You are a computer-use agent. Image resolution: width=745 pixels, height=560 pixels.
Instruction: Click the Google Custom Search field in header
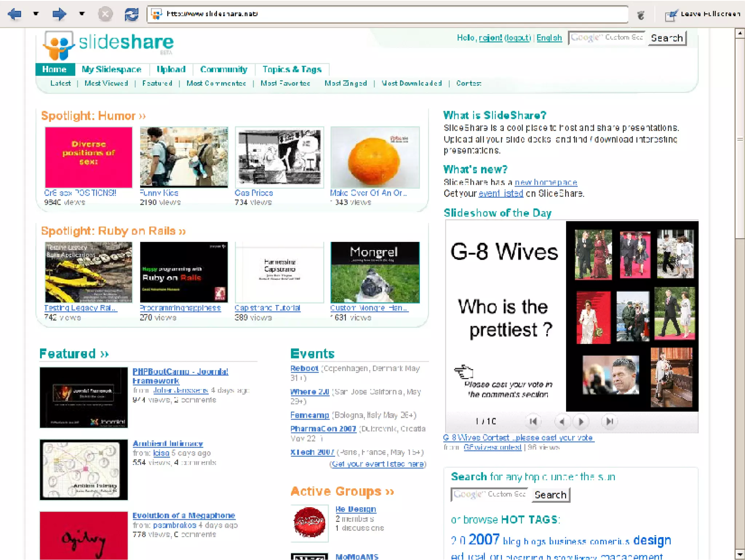(x=607, y=38)
